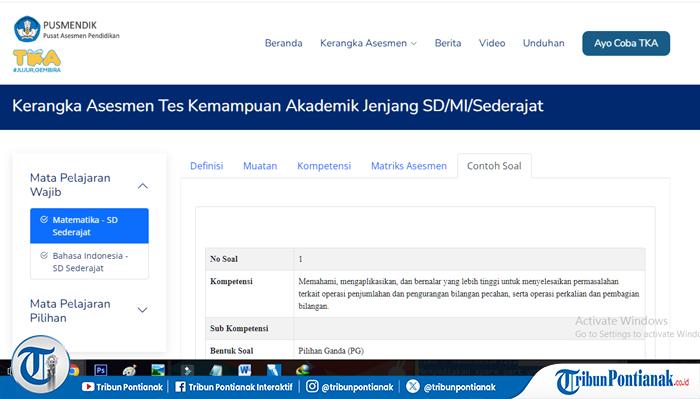The width and height of the screenshot is (700, 399).
Task: Click the PUSMENDIK Pusat Asesmen Pendidikan title
Action: (81, 30)
